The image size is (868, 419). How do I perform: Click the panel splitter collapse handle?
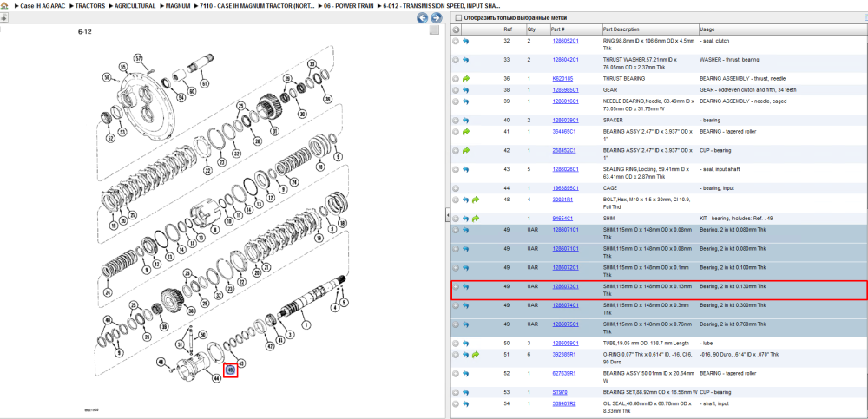pos(447,216)
